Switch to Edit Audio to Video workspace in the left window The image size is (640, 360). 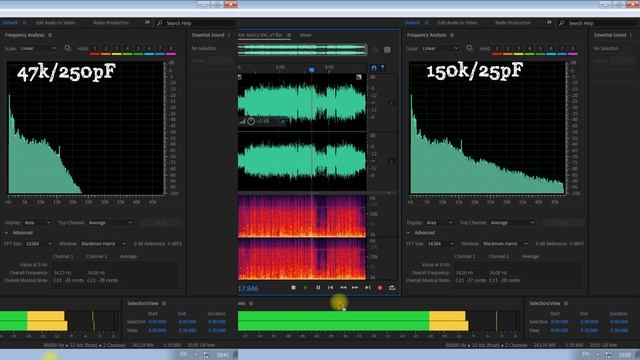click(56, 22)
